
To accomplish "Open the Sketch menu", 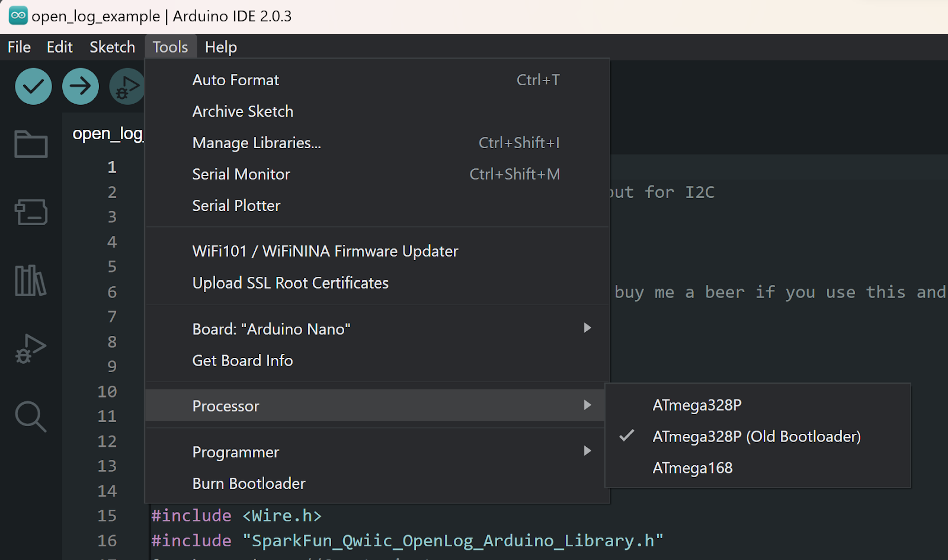I will click(x=113, y=47).
